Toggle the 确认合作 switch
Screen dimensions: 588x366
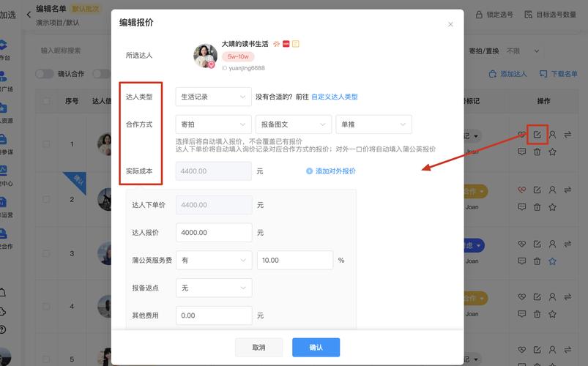(45, 74)
